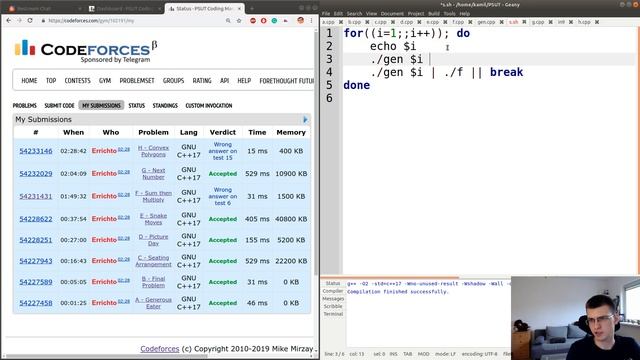Close the h.cpp tab in Geany
Image resolution: width=640 pixels, height=360 pixels.
point(597,22)
